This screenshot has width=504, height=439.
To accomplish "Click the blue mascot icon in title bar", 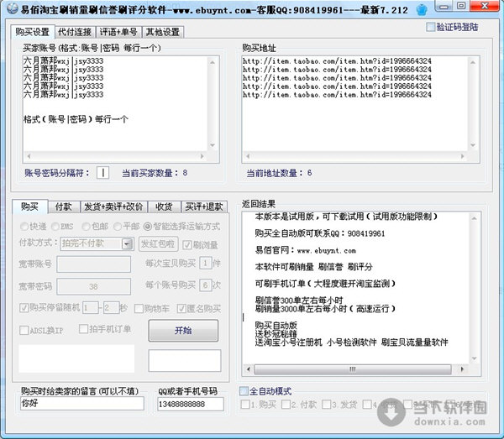I will tap(422, 9).
